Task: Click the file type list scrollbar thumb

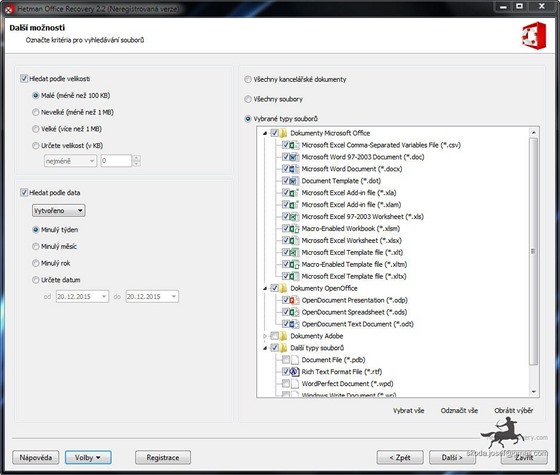Action: point(534,252)
